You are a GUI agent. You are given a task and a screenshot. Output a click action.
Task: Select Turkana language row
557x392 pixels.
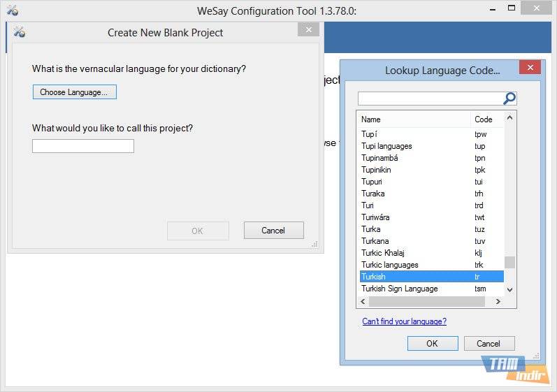(375, 241)
